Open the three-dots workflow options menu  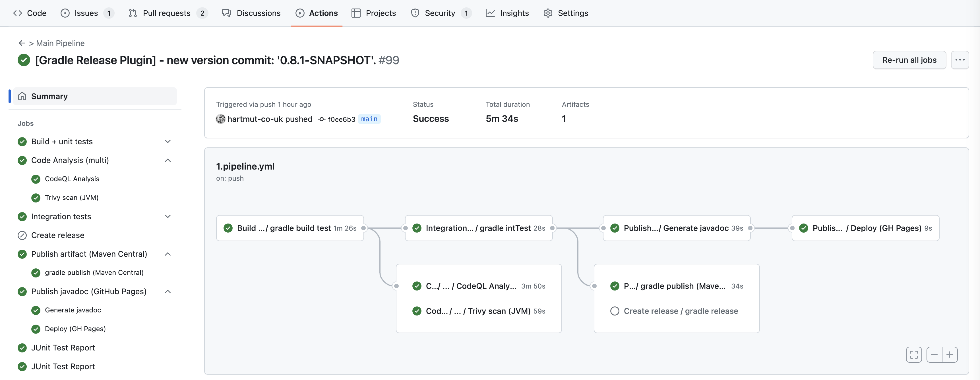pyautogui.click(x=960, y=60)
